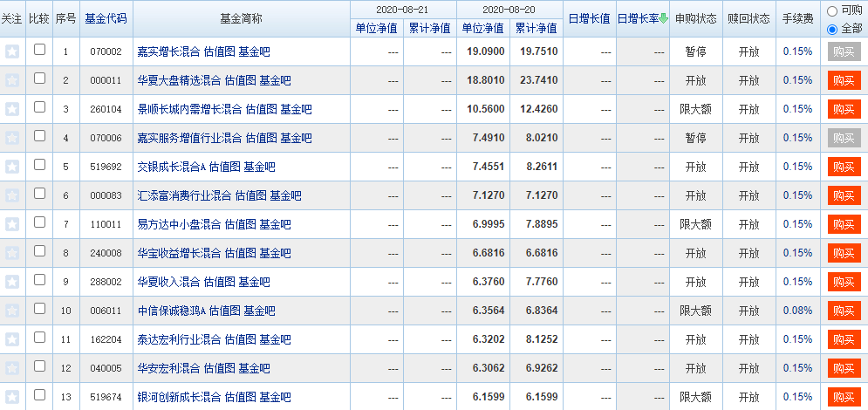The height and width of the screenshot is (410, 868).
Task: Star the 银河创新成长混合 fund row
Action: tap(12, 397)
